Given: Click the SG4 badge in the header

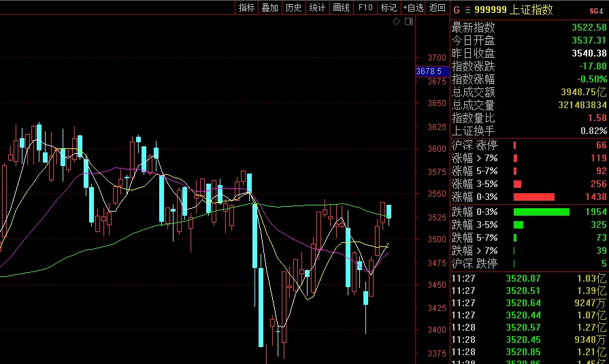Looking at the screenshot, I should (x=596, y=10).
